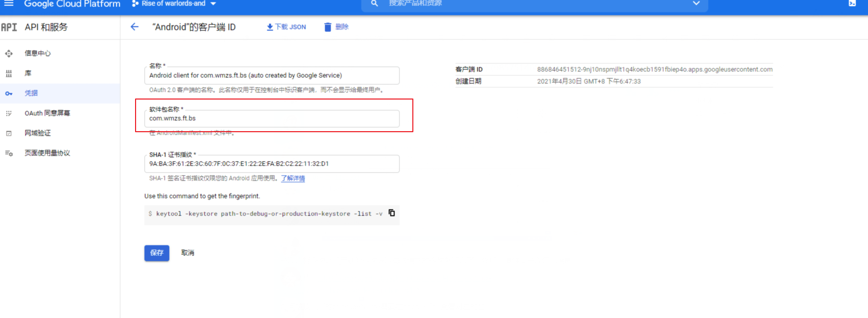Edit the 名称 client name field

coord(272,76)
